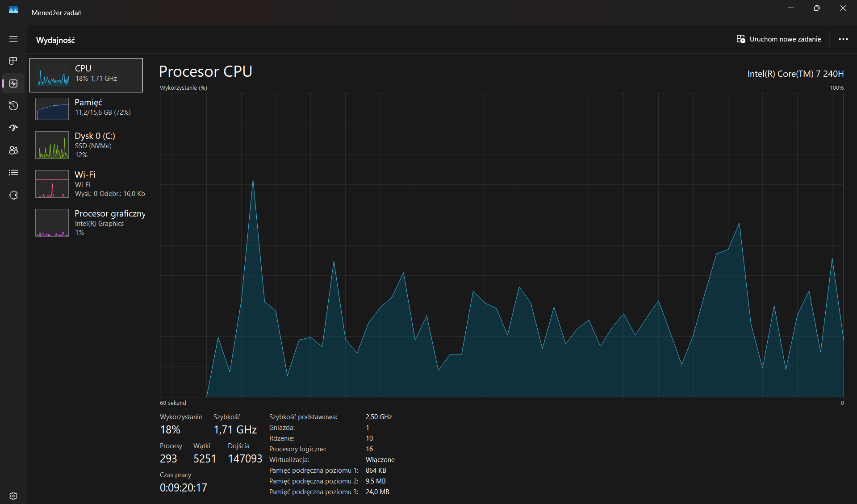
Task: Select the Wi-Fi network item
Action: point(86,184)
